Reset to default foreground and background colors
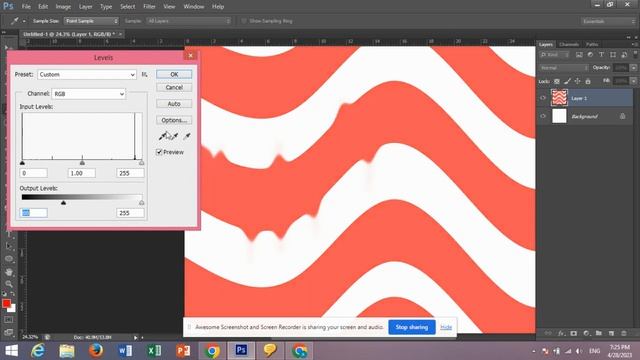The width and height of the screenshot is (640, 360). (4, 293)
